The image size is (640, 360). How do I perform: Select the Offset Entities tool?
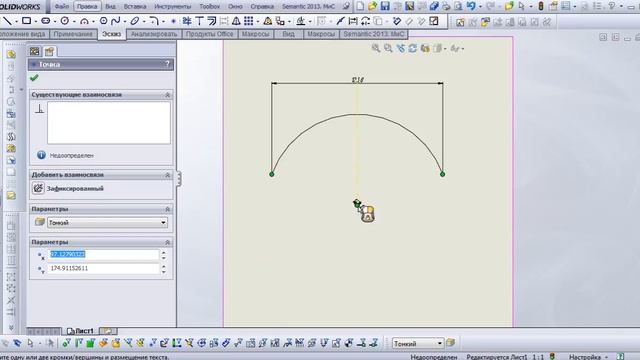click(211, 21)
